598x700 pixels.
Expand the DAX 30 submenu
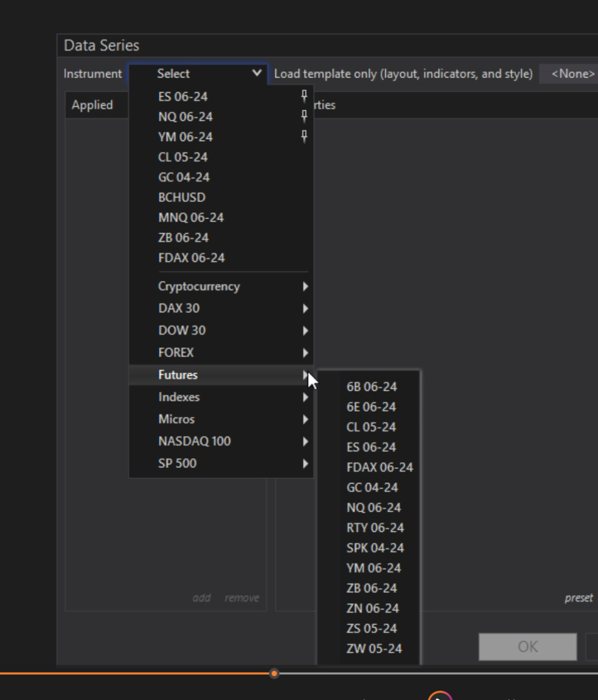[x=221, y=309]
